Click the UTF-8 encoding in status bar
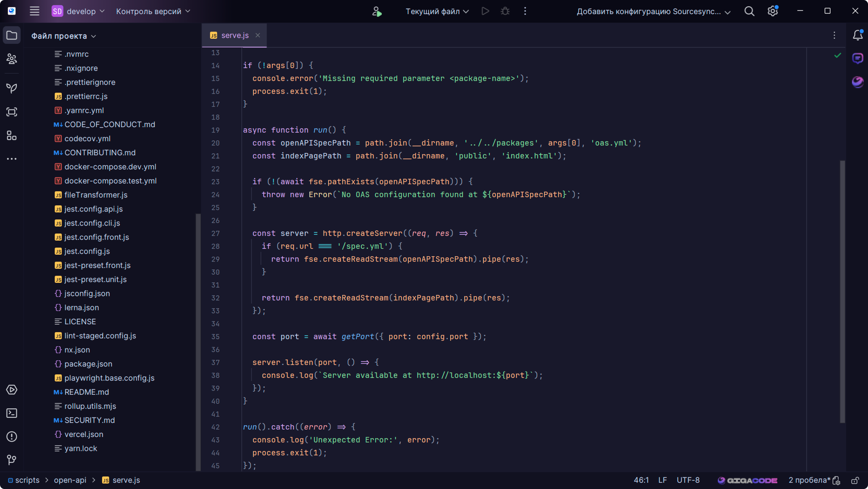The image size is (868, 489). [688, 480]
